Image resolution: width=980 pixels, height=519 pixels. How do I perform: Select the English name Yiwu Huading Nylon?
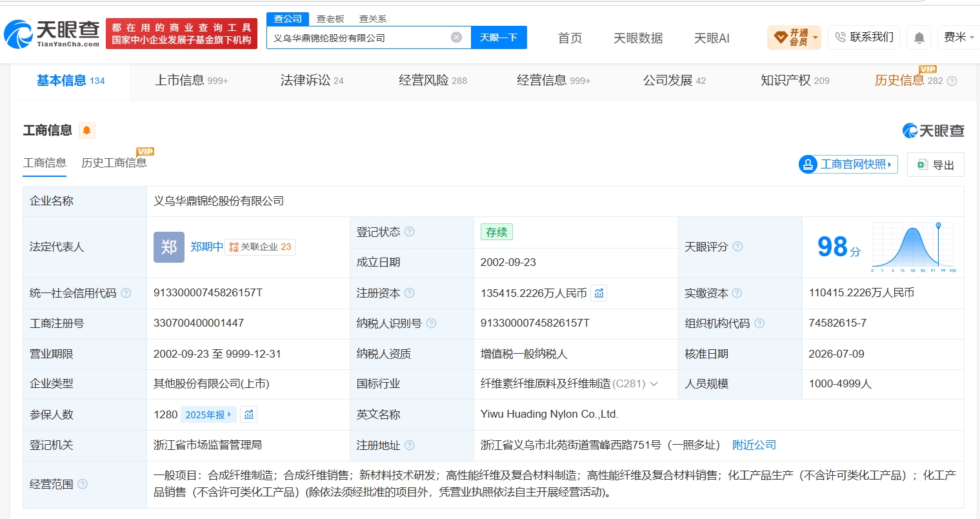point(549,414)
